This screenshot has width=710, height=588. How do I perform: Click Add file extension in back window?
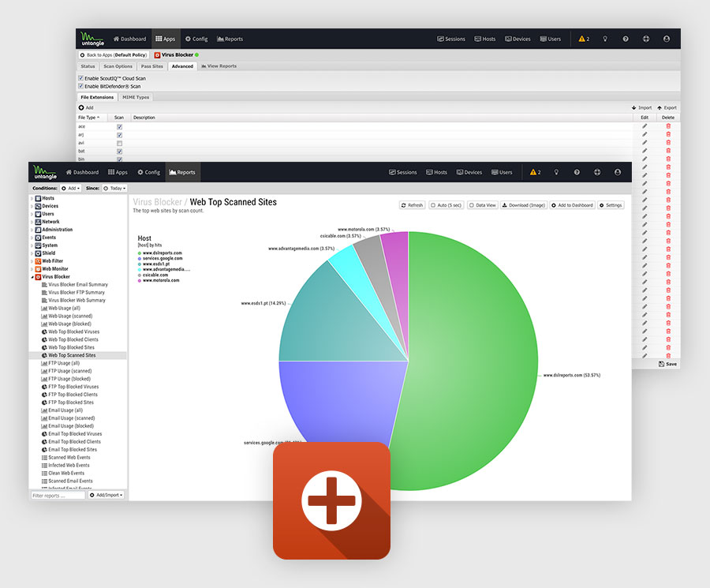(x=86, y=108)
